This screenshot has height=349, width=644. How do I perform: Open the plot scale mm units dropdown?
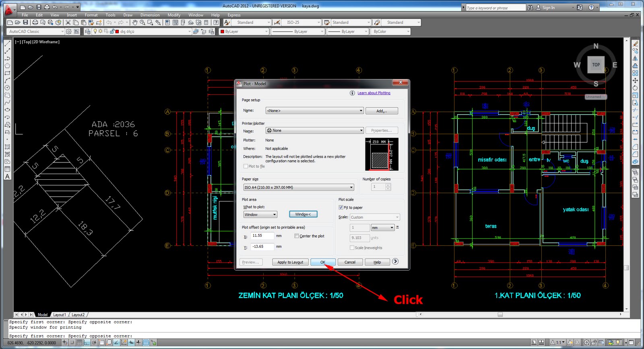coord(382,228)
